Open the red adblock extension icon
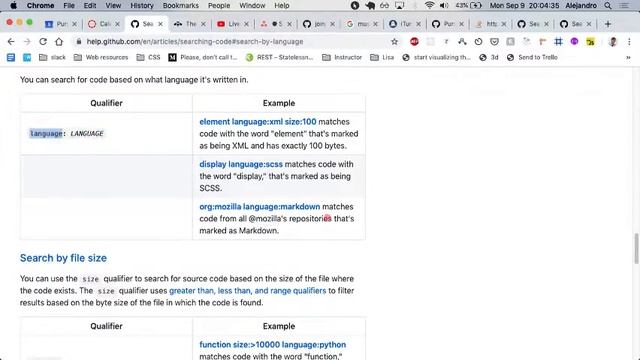Viewport: 640px width, 360px height. [414, 42]
